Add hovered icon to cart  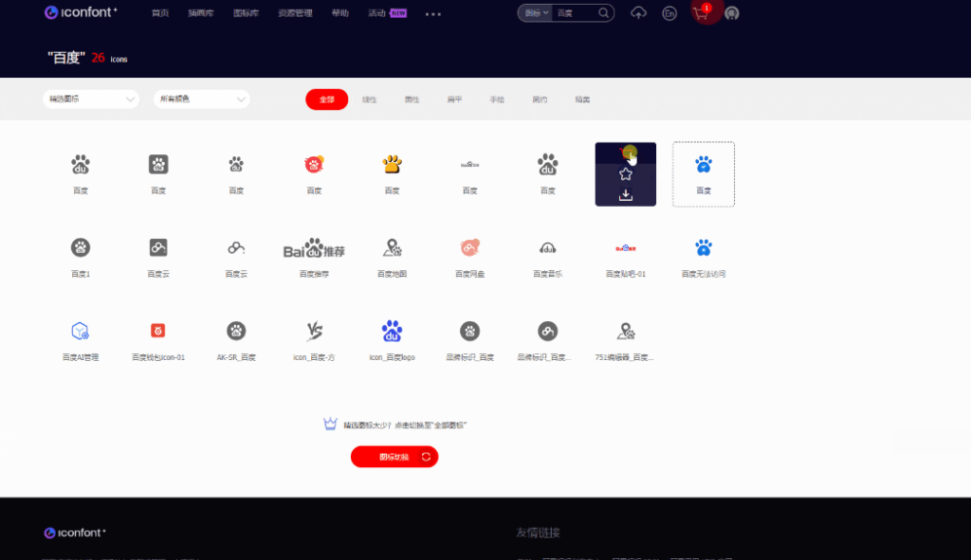[x=626, y=153]
